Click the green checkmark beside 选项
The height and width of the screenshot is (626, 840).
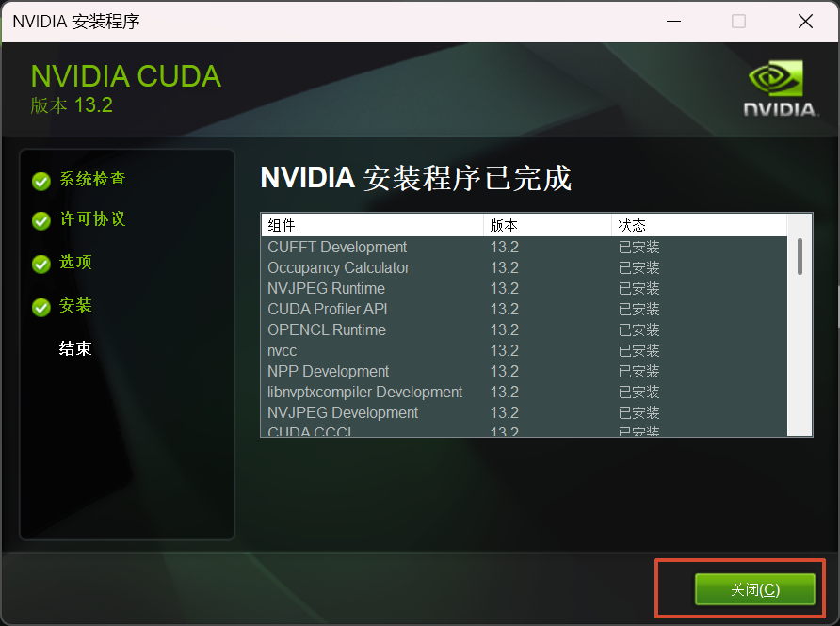[40, 264]
